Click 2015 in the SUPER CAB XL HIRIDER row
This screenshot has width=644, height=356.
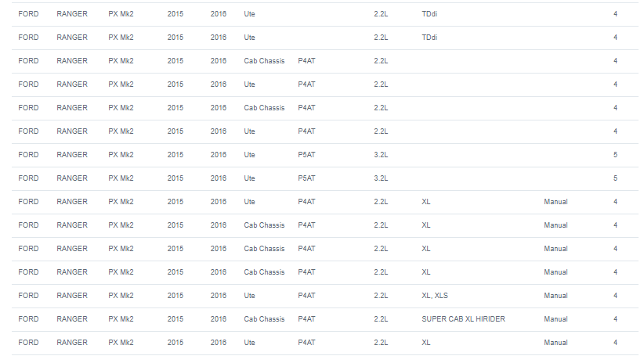(175, 319)
